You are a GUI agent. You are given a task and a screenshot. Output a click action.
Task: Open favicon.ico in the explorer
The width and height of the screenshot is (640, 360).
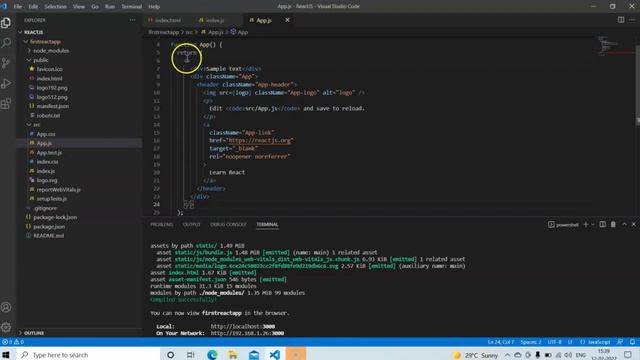pos(49,69)
